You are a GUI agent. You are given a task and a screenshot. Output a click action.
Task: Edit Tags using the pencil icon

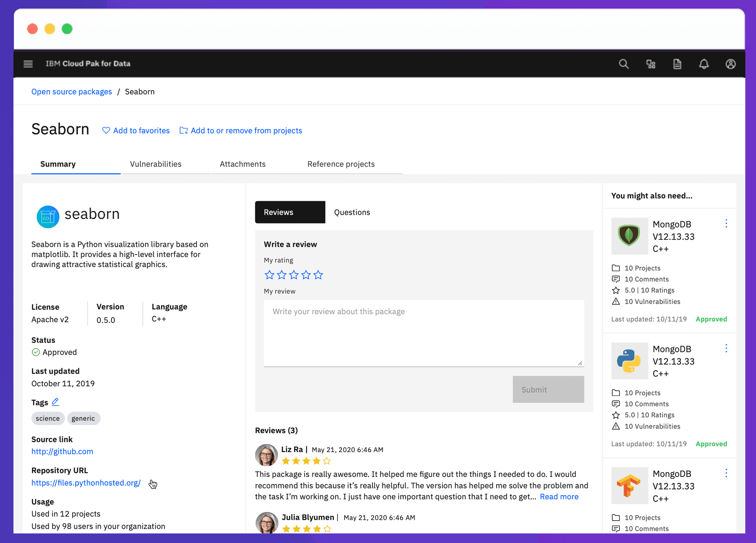coord(55,402)
